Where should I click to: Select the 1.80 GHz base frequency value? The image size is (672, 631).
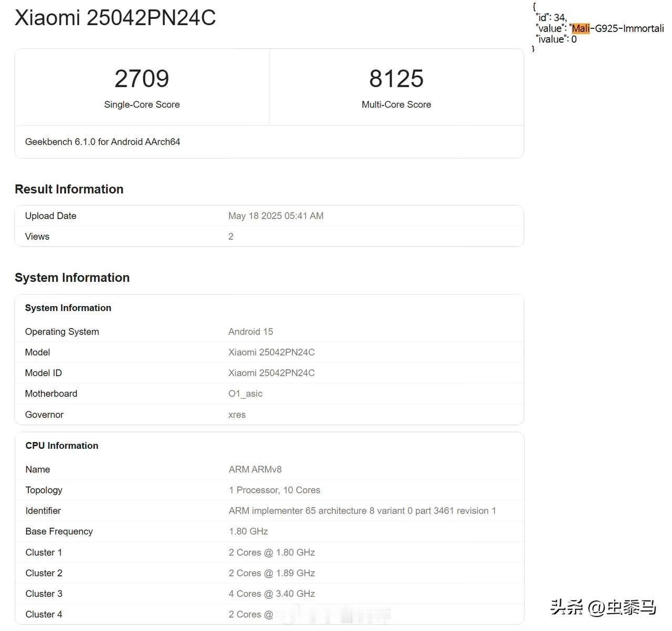(248, 531)
